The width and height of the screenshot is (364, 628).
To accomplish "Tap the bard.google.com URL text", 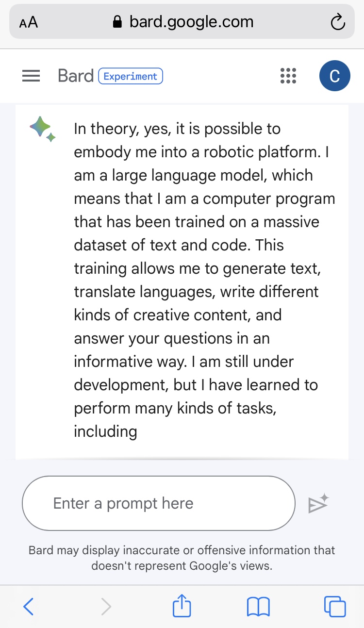I will pyautogui.click(x=191, y=22).
